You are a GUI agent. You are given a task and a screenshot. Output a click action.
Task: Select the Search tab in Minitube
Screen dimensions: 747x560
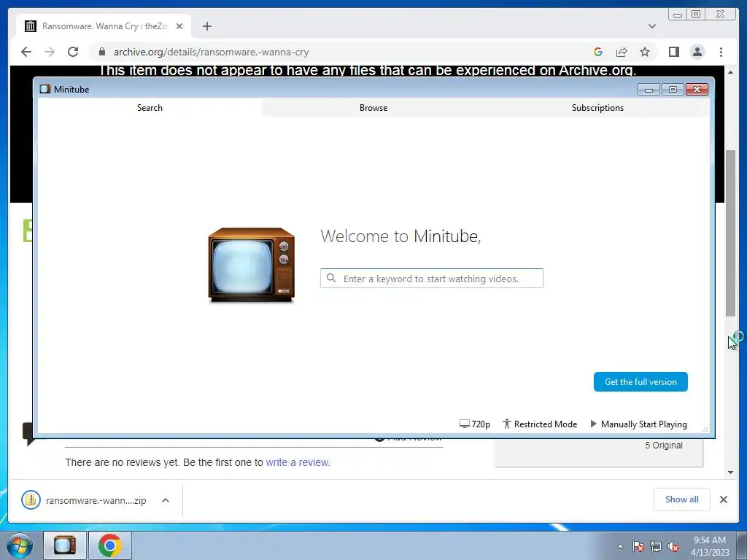tap(150, 108)
